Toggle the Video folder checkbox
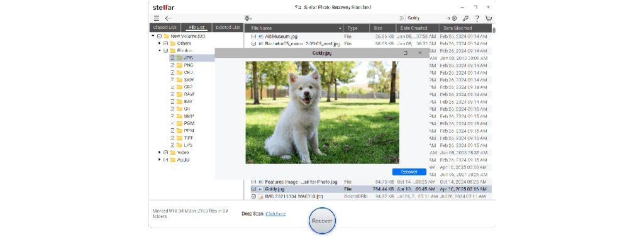The height and width of the screenshot is (237, 644). click(166, 152)
